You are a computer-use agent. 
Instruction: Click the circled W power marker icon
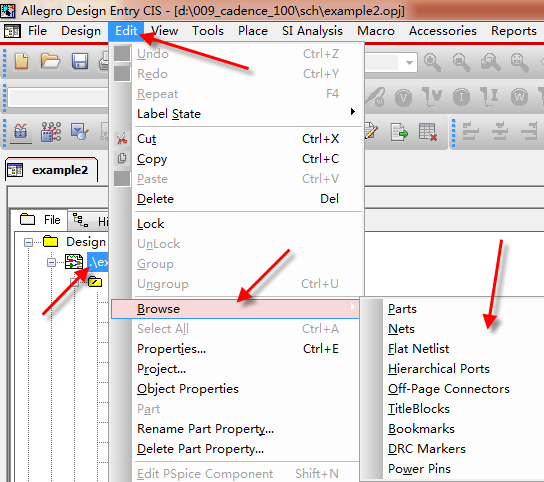tap(519, 98)
